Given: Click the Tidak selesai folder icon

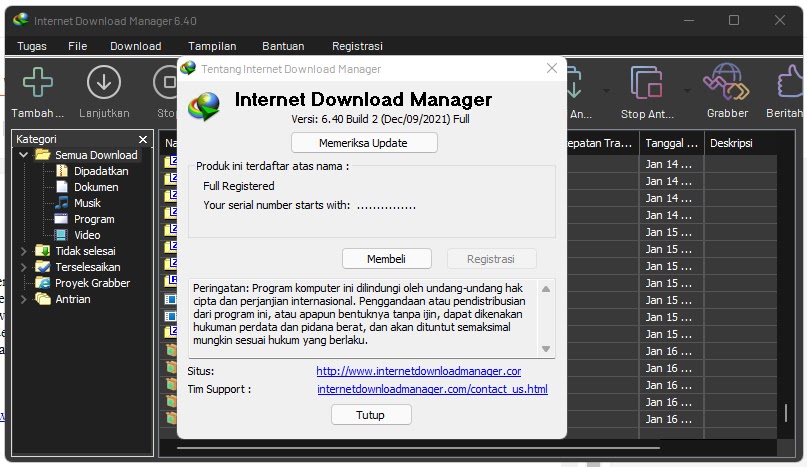Looking at the screenshot, I should tap(42, 251).
